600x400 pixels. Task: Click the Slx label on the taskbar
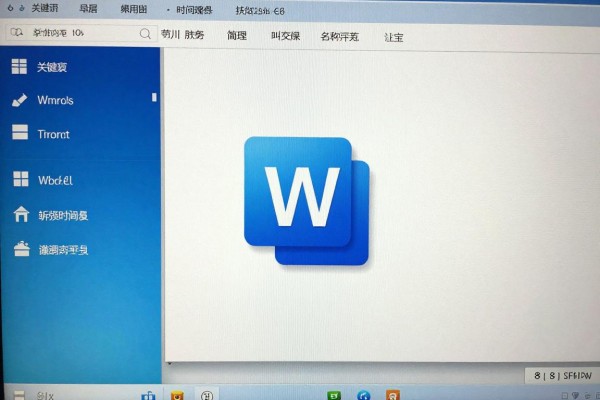[45, 395]
